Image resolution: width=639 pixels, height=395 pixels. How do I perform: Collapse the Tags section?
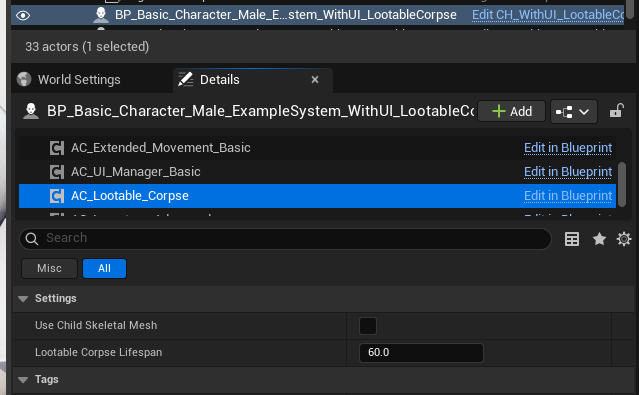(23, 380)
